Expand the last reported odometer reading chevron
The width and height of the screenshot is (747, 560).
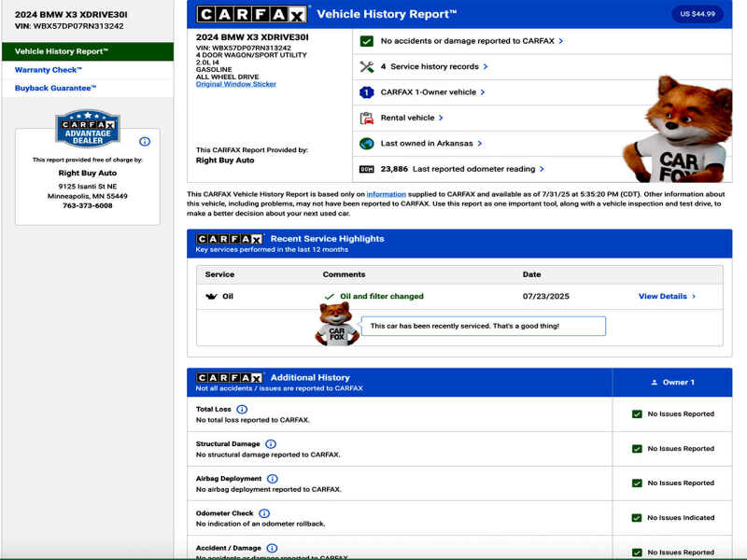[542, 169]
